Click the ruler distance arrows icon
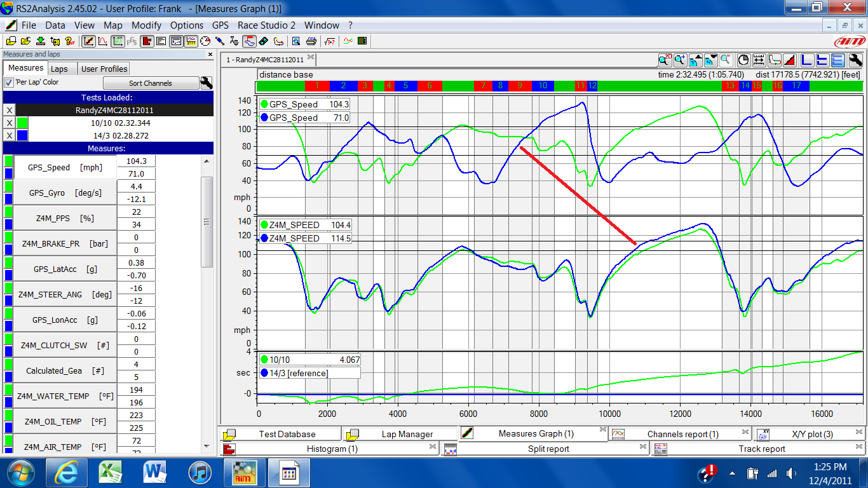868x488 pixels. [759, 60]
